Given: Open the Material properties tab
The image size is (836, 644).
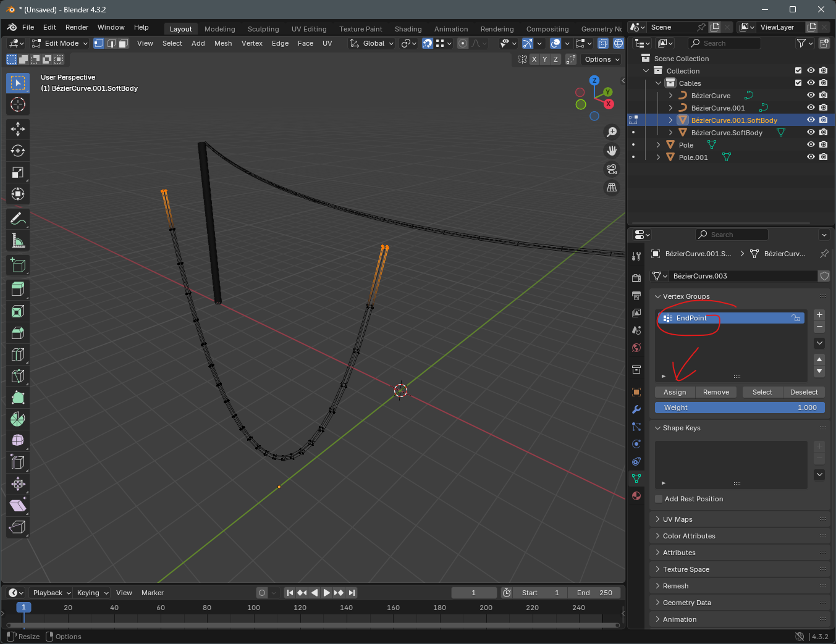Looking at the screenshot, I should click(x=636, y=496).
